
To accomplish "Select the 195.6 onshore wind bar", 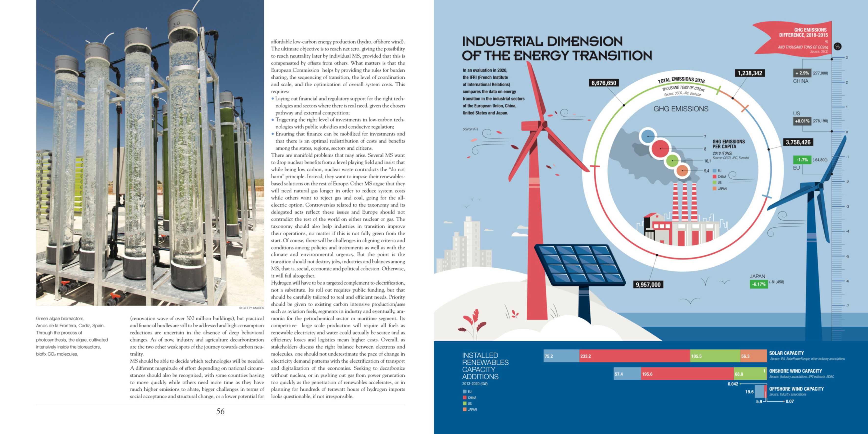I will click(687, 374).
